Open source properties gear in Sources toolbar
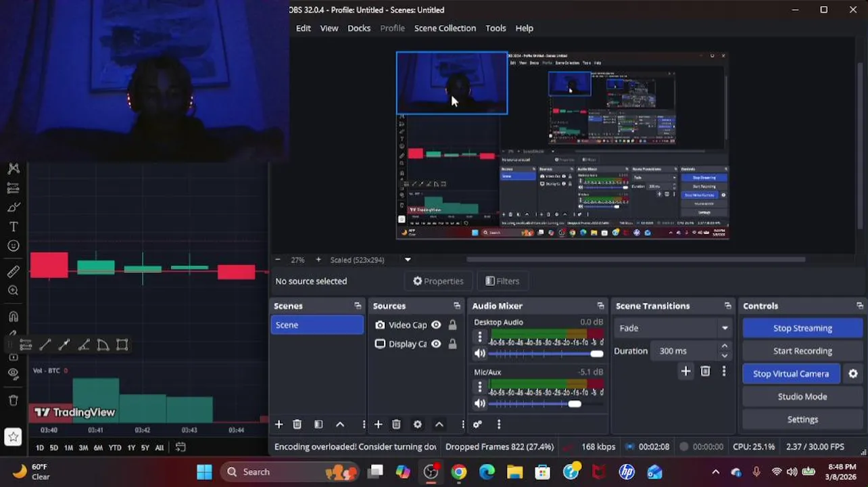Viewport: 868px width, 487px height. (418, 424)
